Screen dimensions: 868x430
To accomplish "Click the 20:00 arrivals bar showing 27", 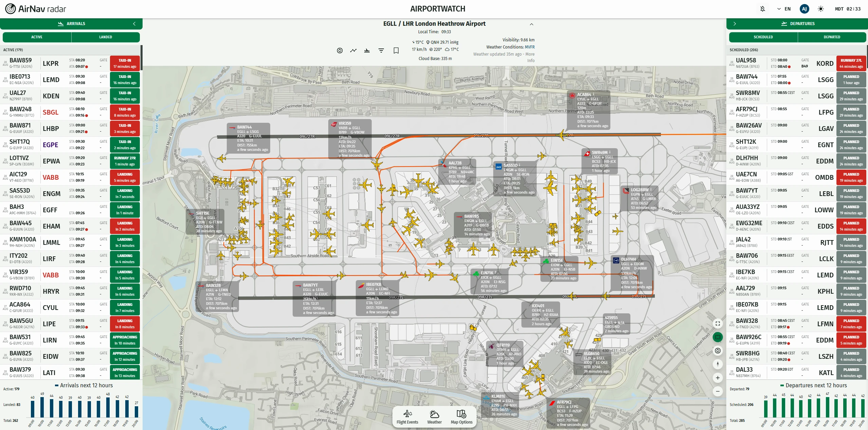I will (136, 412).
